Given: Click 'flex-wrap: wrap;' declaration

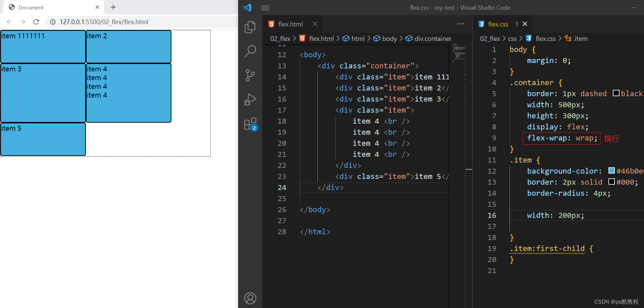Looking at the screenshot, I should click(x=562, y=138).
